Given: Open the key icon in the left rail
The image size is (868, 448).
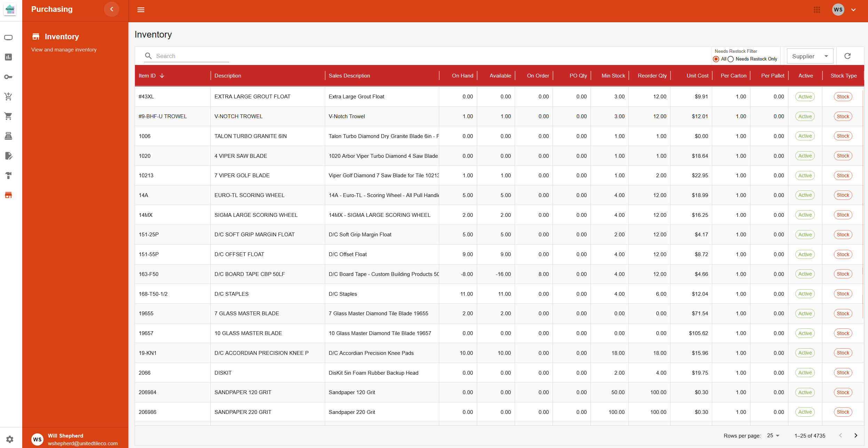Looking at the screenshot, I should click(x=8, y=77).
